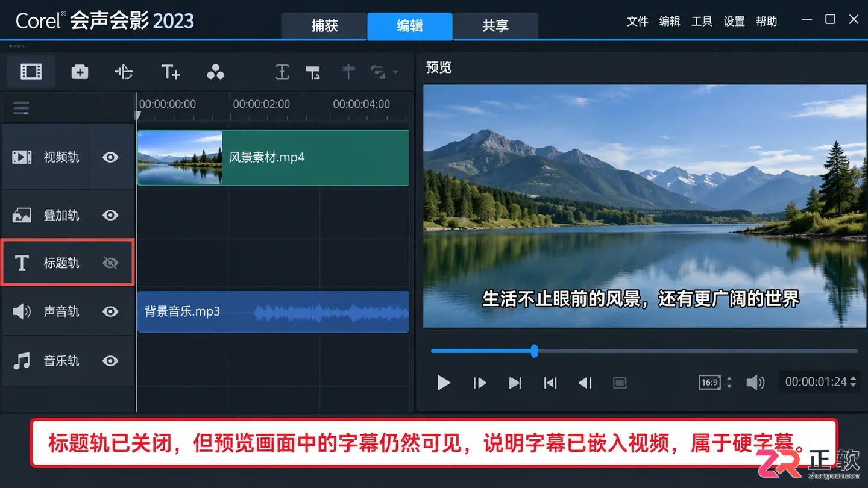Click the enlarge preview window icon
The width and height of the screenshot is (868, 488).
tap(620, 383)
